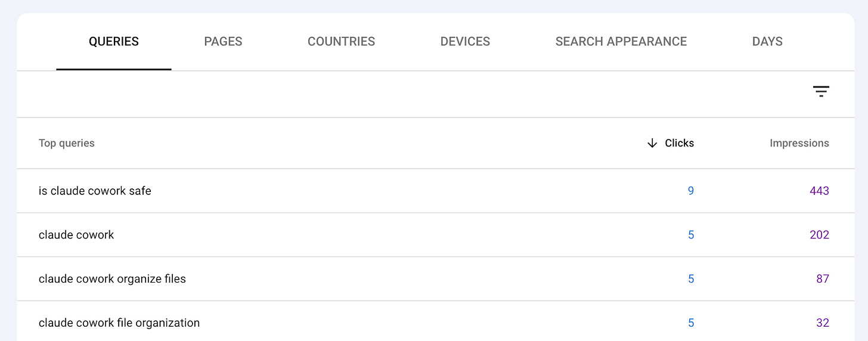This screenshot has height=341, width=868.
Task: Open the Countries tab
Action: click(x=341, y=42)
